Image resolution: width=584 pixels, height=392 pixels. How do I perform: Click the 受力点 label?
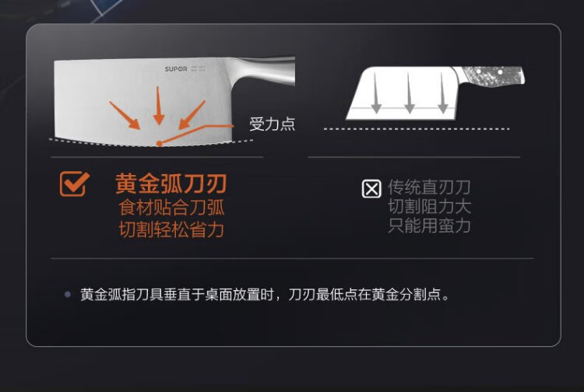[x=273, y=124]
